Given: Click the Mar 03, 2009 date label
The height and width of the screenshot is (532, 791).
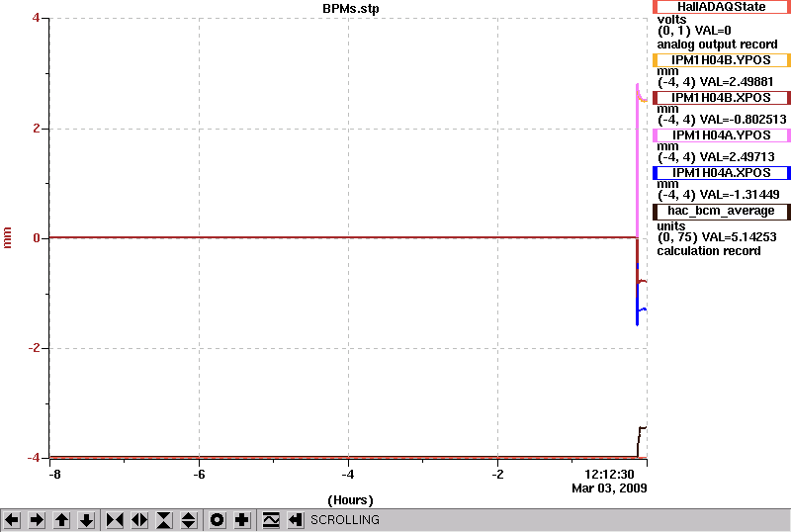Looking at the screenshot, I should tap(609, 488).
